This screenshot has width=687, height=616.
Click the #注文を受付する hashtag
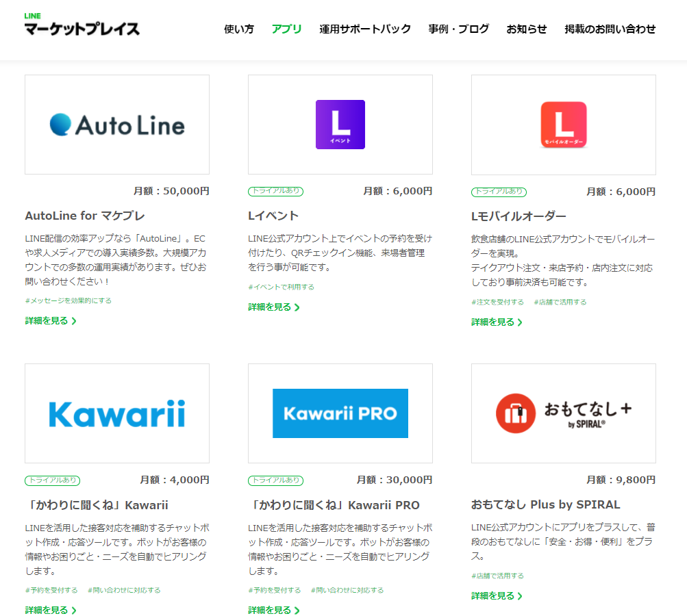(x=498, y=302)
